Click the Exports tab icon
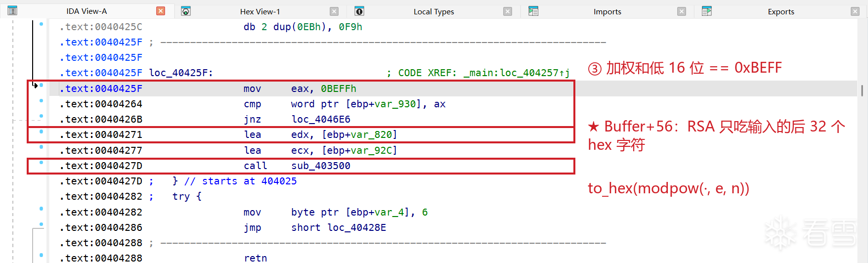Screen dimensions: 868x263 707,11
